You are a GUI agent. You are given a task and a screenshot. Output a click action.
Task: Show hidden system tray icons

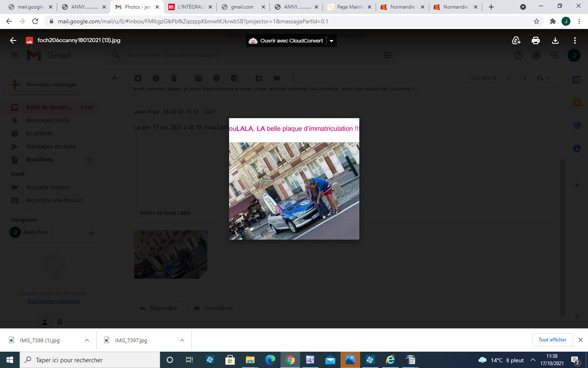(x=533, y=360)
